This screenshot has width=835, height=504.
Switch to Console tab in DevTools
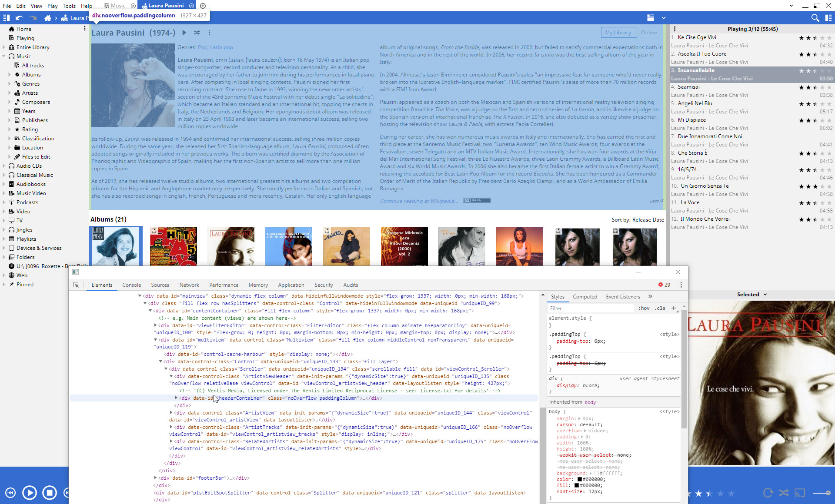[x=131, y=285]
